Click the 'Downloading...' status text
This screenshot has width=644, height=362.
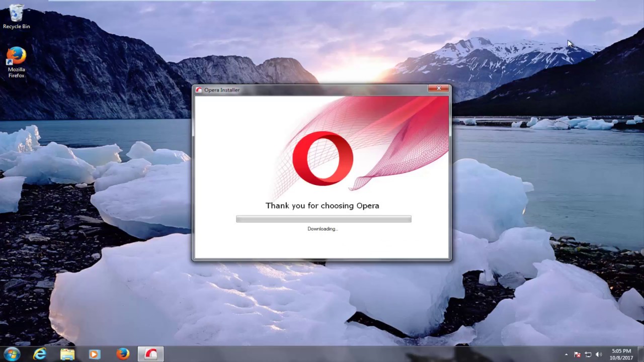tap(323, 229)
